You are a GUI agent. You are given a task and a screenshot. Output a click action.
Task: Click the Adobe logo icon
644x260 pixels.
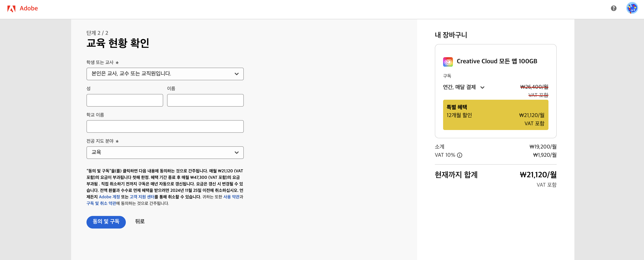11,9
